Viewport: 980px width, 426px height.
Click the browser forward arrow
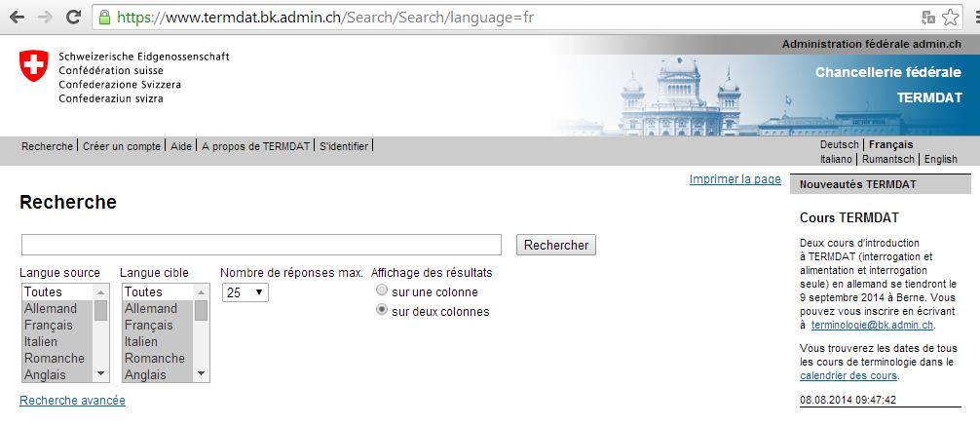(x=45, y=17)
